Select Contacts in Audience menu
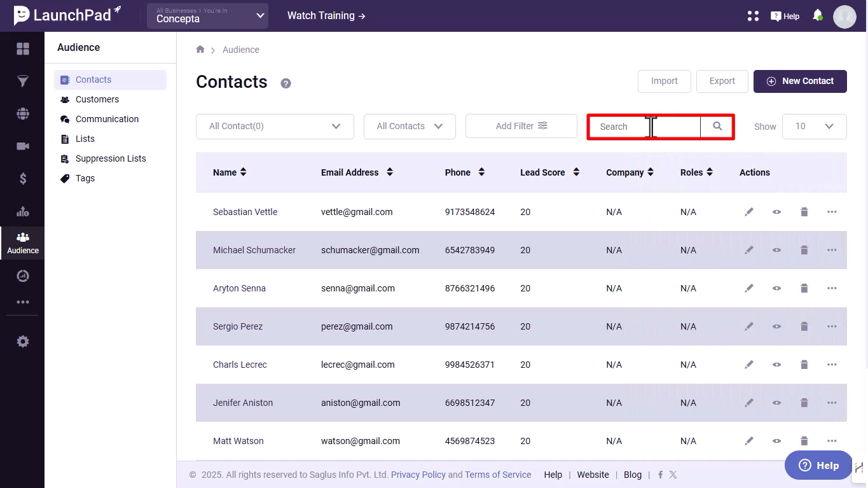The image size is (868, 488). [x=110, y=80]
